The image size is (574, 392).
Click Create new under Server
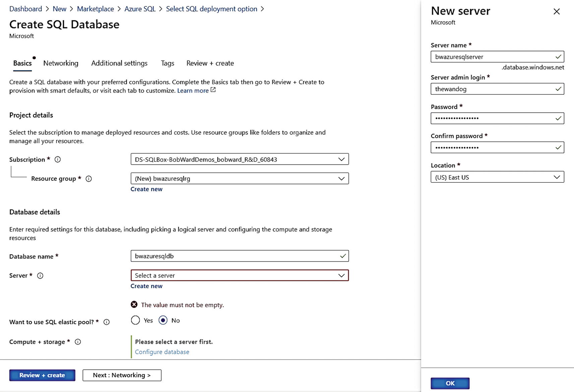click(x=146, y=286)
